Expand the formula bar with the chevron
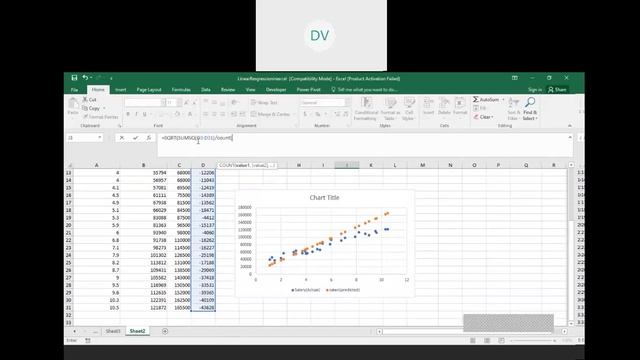 (x=570, y=138)
